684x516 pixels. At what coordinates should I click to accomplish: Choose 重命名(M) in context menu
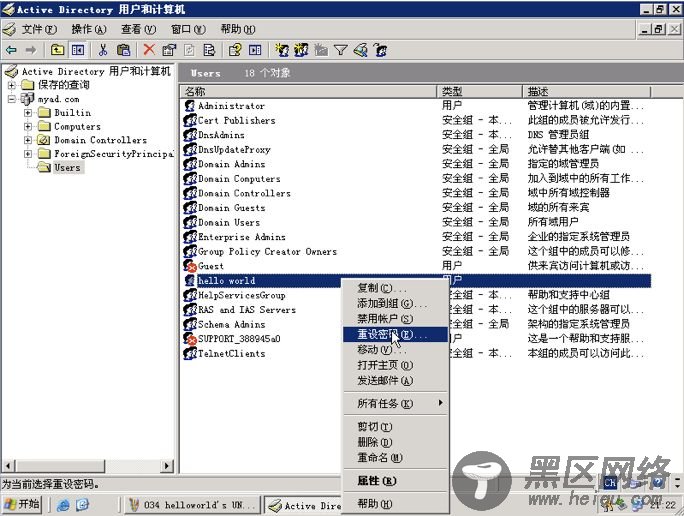395,458
